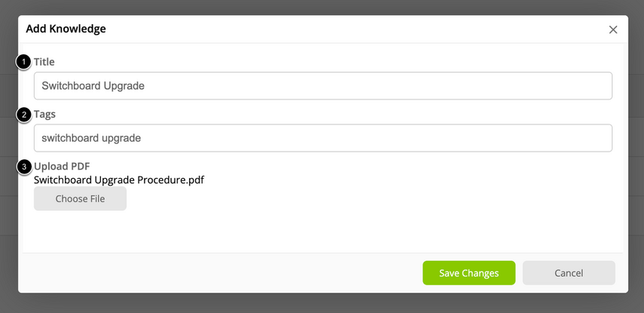The height and width of the screenshot is (313, 644).
Task: Focus the Title field containing Switchboard Upgrade
Action: tap(323, 85)
